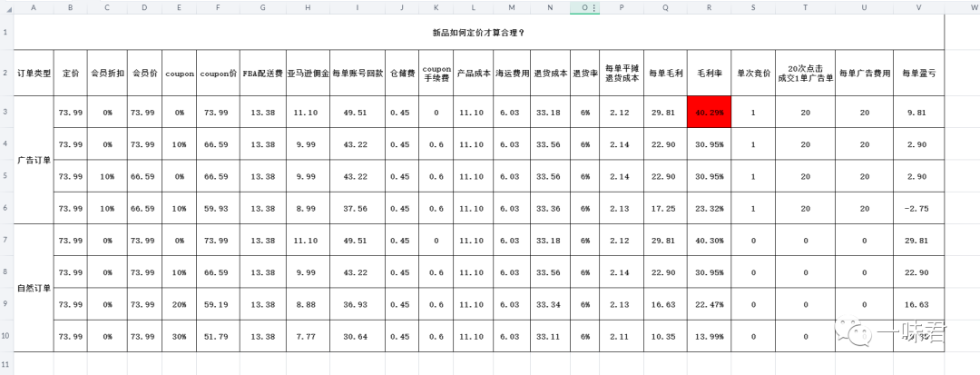The image size is (980, 375).
Task: Click the 10.35 毛利 cell
Action: pyautogui.click(x=665, y=336)
